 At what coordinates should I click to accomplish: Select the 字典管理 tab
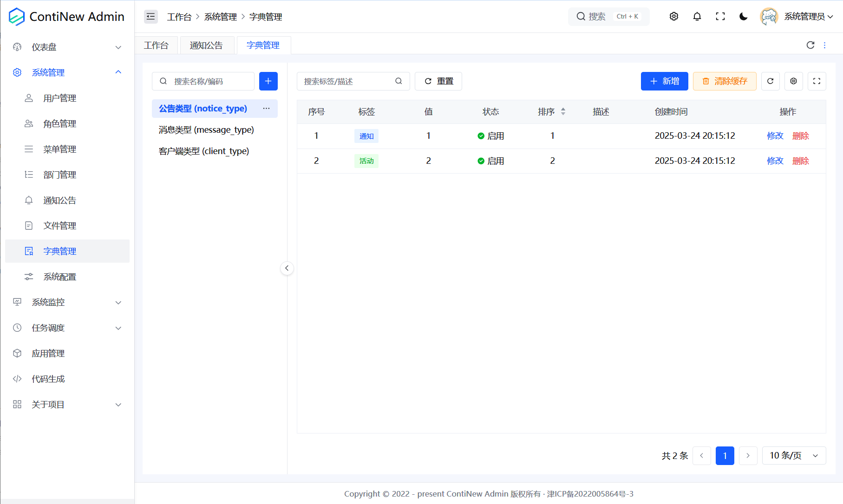[x=263, y=45]
